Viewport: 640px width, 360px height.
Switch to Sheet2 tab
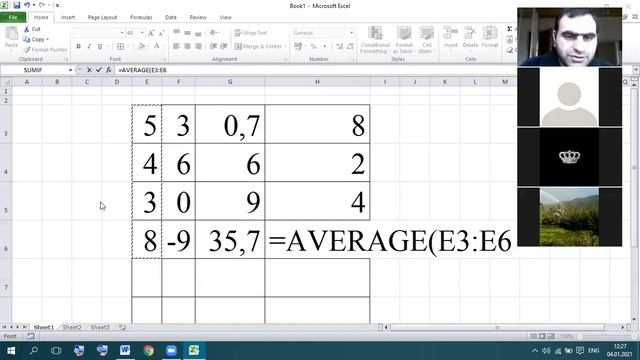click(72, 327)
